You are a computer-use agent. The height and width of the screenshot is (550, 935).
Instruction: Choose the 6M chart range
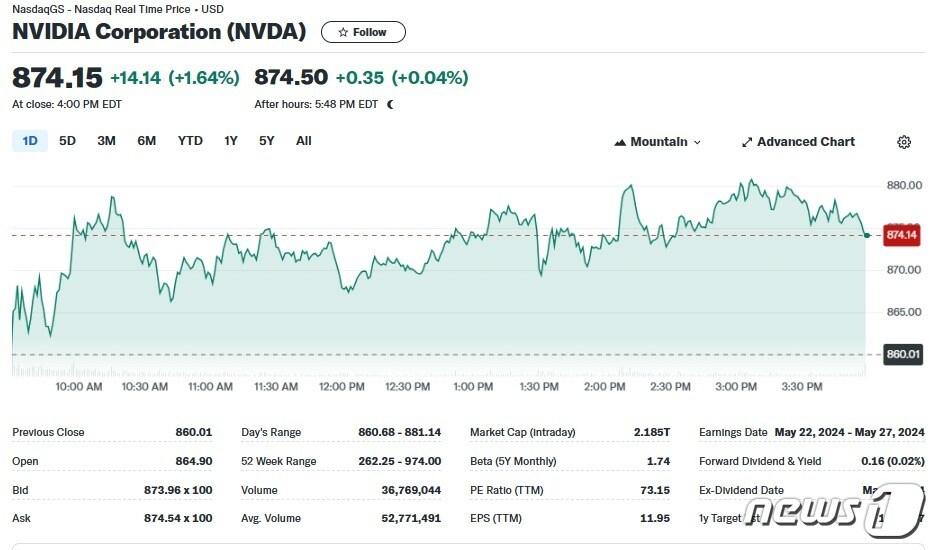click(x=147, y=141)
